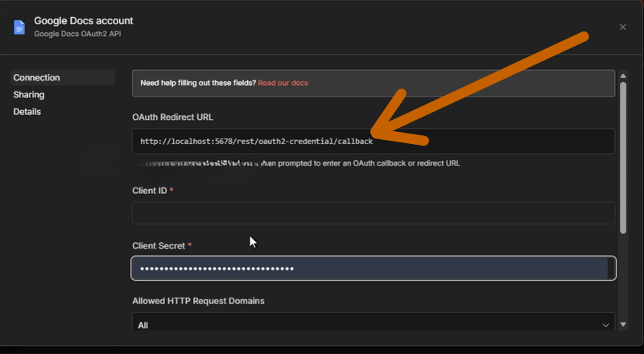The width and height of the screenshot is (644, 354).
Task: Click the vertical scrollbar thumb
Action: pyautogui.click(x=623, y=158)
